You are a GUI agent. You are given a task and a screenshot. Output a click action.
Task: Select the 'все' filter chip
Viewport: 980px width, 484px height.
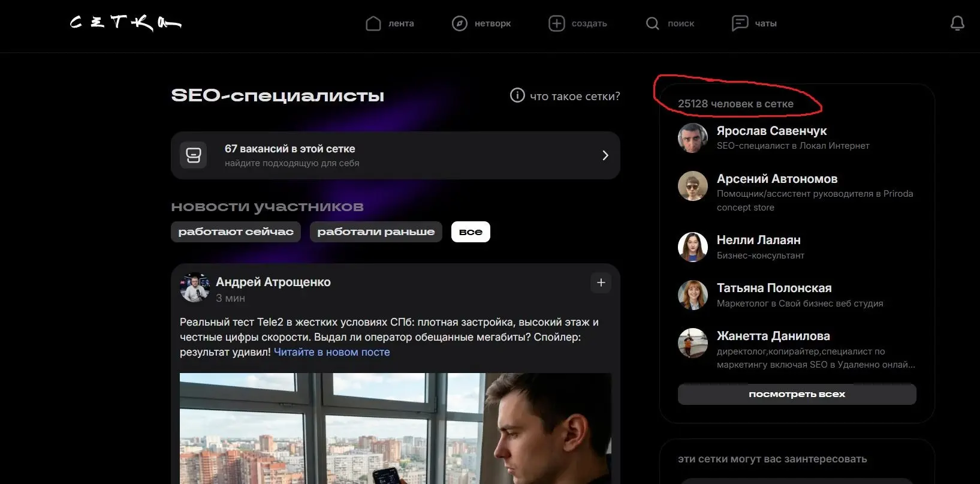point(471,232)
